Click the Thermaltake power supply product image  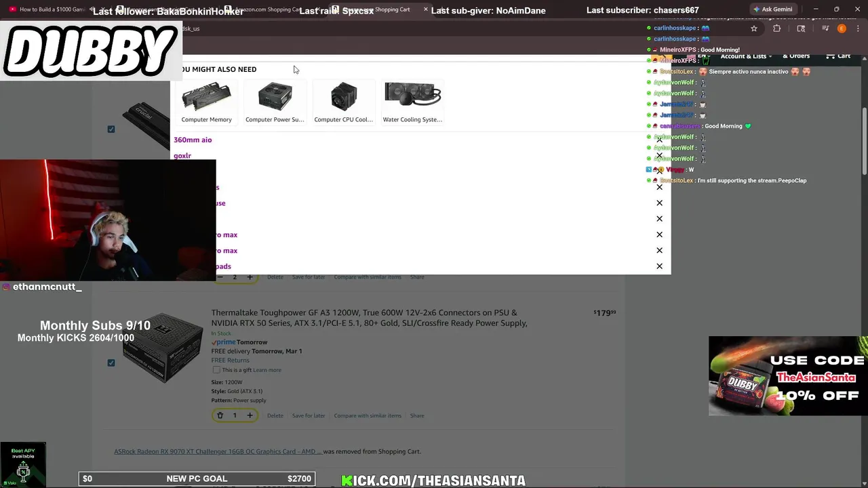[163, 348]
